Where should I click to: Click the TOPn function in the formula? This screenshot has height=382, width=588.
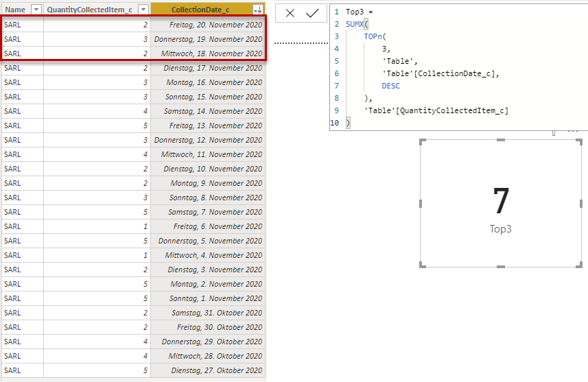coord(373,37)
